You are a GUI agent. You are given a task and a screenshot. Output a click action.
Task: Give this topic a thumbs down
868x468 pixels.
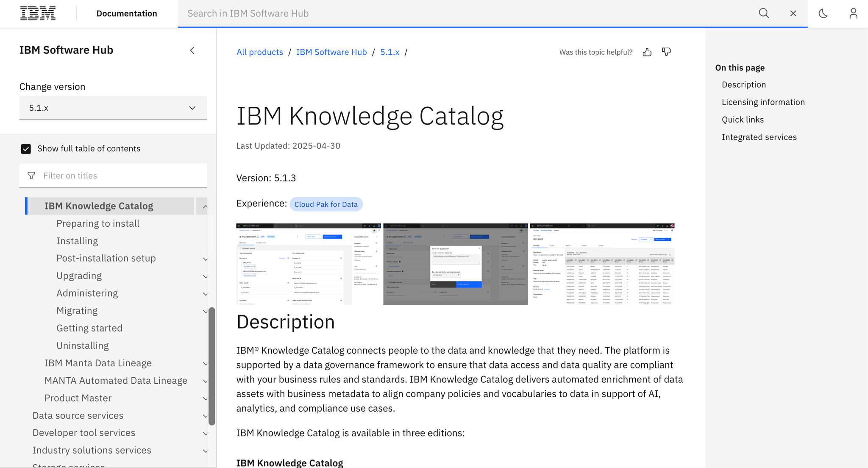(x=666, y=52)
